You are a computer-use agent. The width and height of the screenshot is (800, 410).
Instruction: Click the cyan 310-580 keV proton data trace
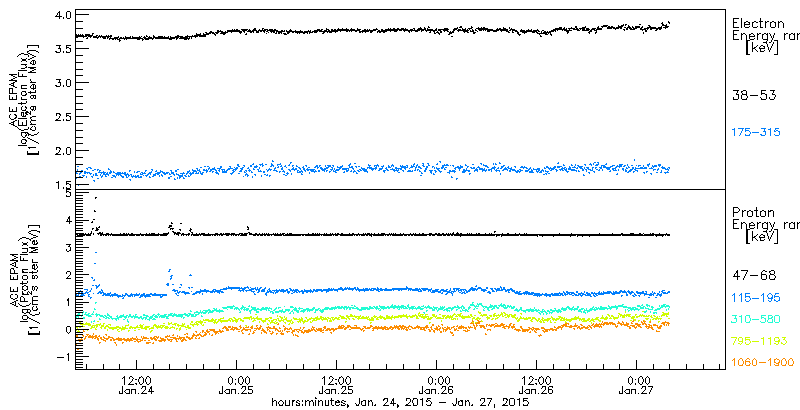point(372,309)
